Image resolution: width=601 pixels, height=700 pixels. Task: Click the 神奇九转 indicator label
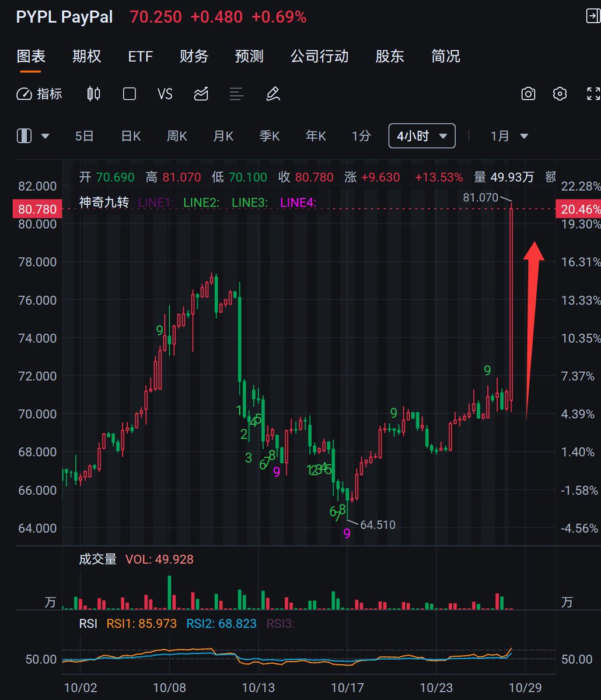pos(104,202)
